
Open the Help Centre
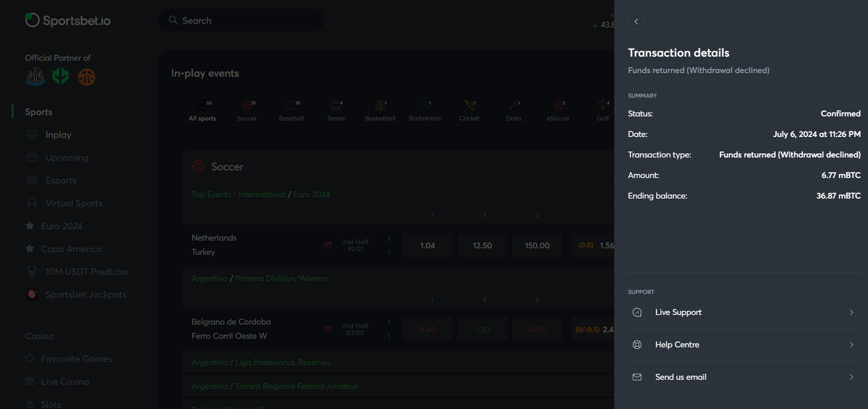pos(744,345)
